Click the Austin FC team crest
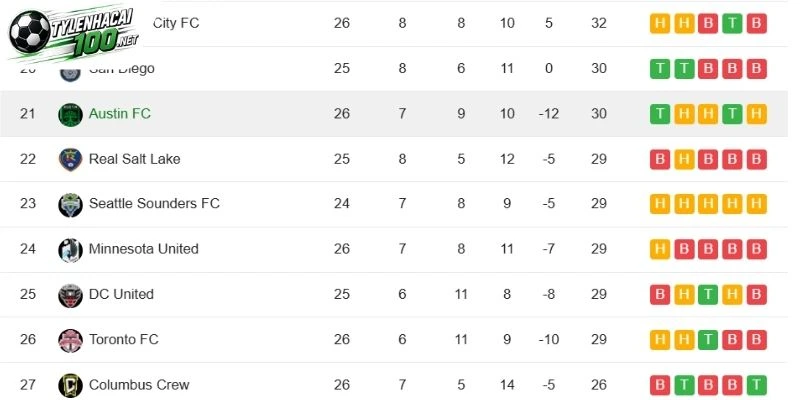Screen dimensions: 800x400 coord(70,114)
